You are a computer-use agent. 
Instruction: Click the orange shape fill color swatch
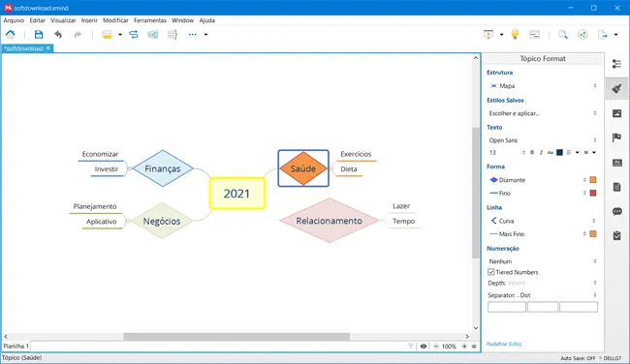tap(592, 180)
